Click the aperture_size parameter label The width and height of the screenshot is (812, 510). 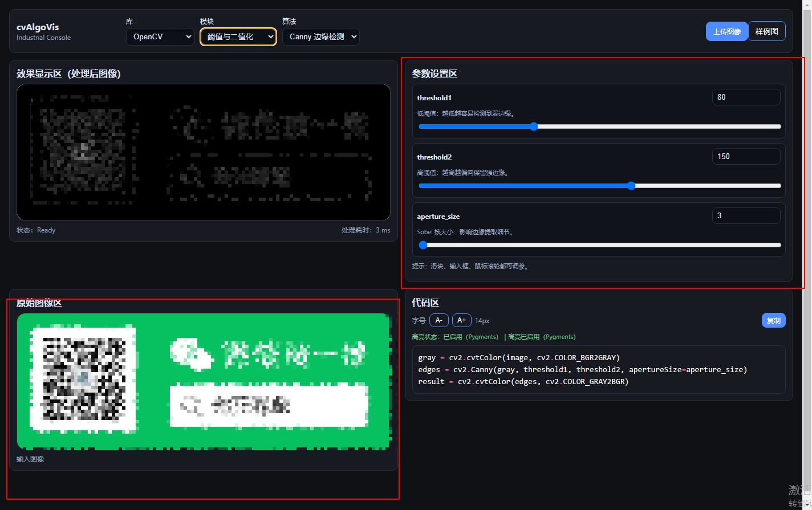(438, 217)
